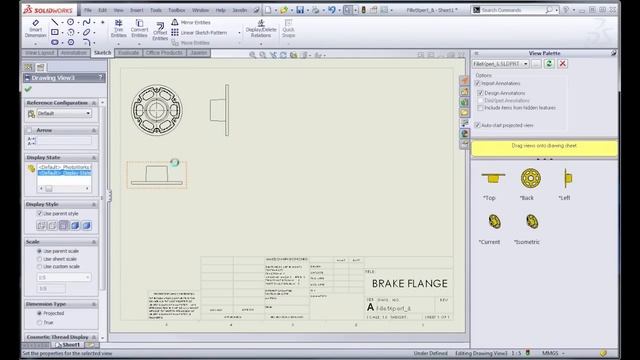Open the File menu
The image size is (640, 360).
click(x=88, y=10)
